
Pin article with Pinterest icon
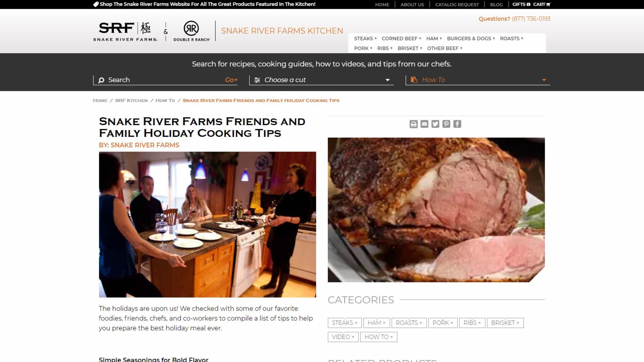point(446,124)
